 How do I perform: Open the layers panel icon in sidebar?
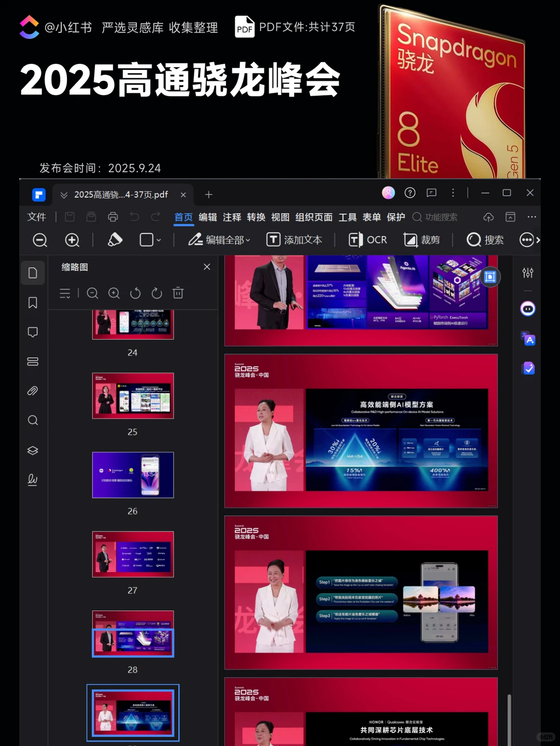pos(33,450)
